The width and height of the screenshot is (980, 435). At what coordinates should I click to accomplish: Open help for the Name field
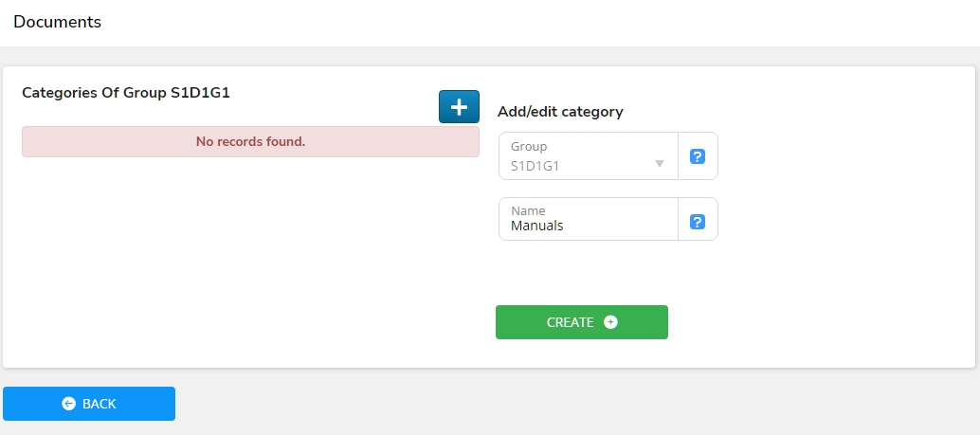click(x=698, y=222)
